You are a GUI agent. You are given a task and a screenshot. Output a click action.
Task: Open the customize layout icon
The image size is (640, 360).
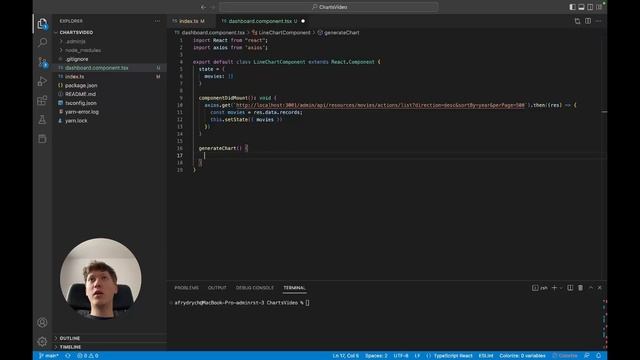(599, 7)
